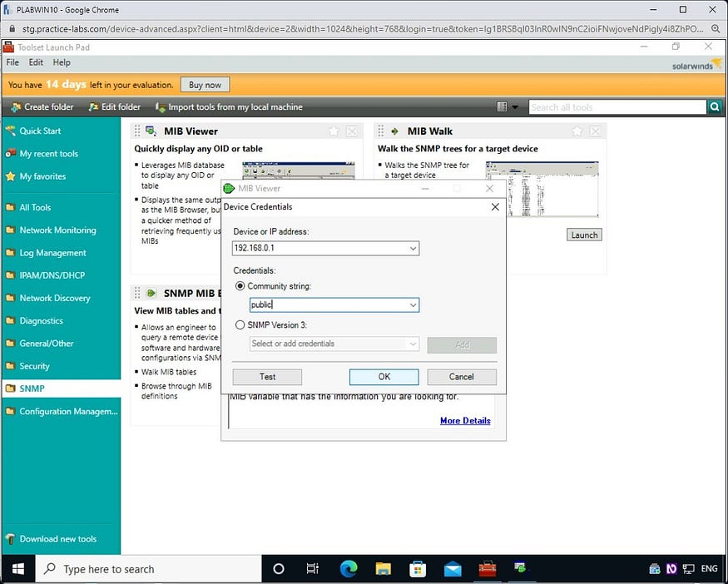Screen dimensions: 728x584
Task: Click the Windows Start button
Action: [x=17, y=569]
